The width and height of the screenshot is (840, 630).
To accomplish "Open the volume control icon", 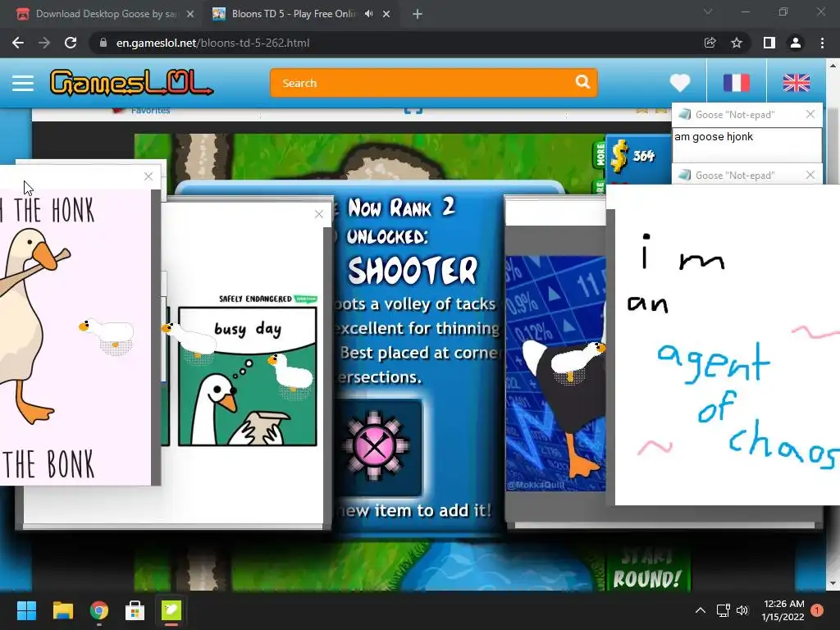I will [x=742, y=610].
